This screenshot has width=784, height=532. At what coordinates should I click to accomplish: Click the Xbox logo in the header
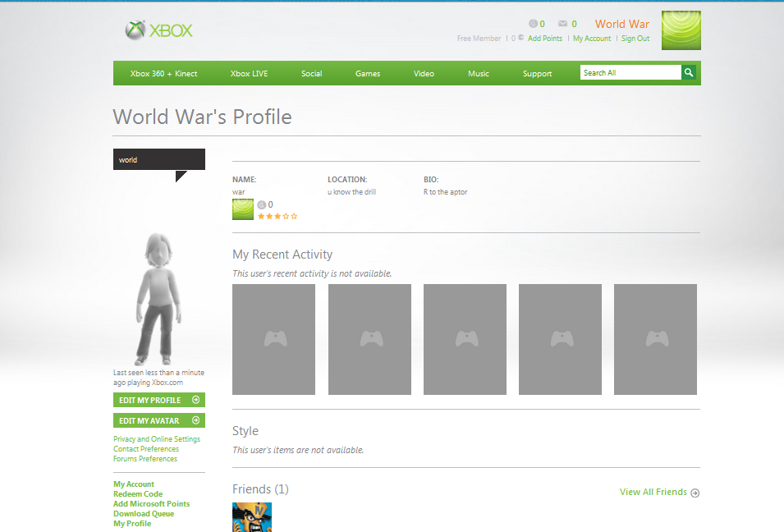pyautogui.click(x=158, y=30)
